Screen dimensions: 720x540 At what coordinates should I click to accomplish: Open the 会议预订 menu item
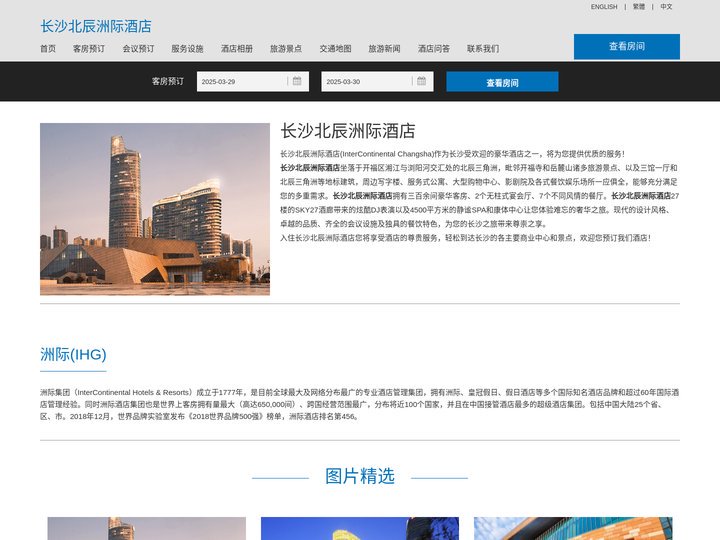pyautogui.click(x=138, y=49)
